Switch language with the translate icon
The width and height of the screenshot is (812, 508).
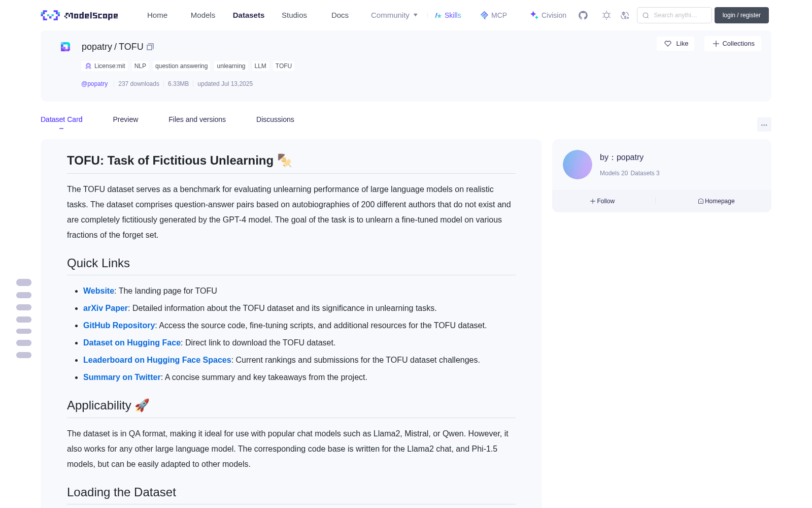tap(625, 15)
